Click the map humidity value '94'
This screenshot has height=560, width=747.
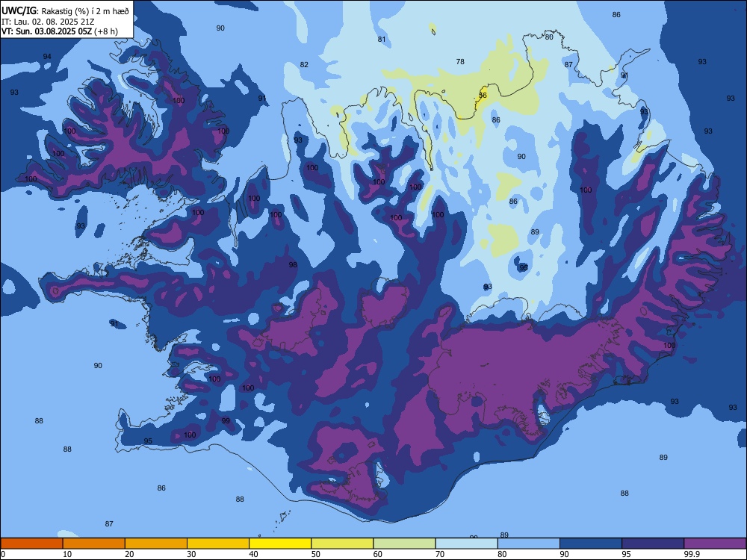pos(46,57)
